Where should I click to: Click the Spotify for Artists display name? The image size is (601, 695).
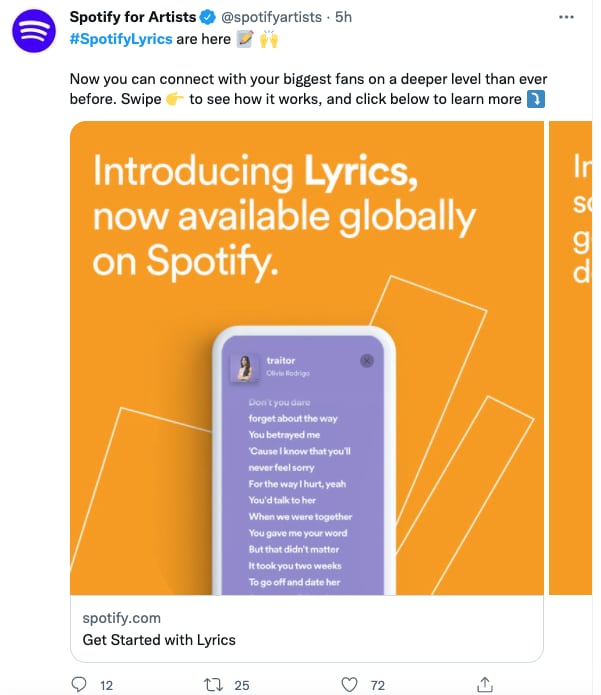(x=132, y=17)
